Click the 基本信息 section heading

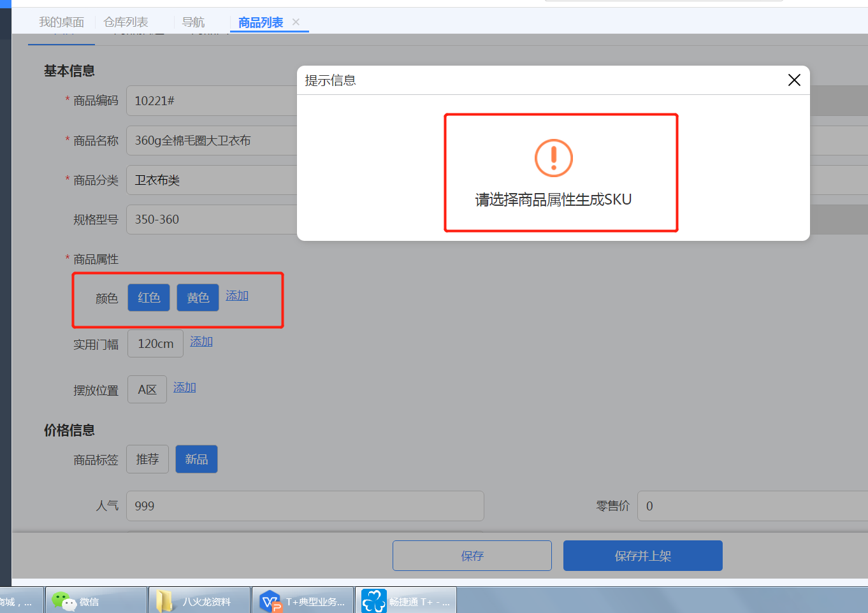pos(69,71)
